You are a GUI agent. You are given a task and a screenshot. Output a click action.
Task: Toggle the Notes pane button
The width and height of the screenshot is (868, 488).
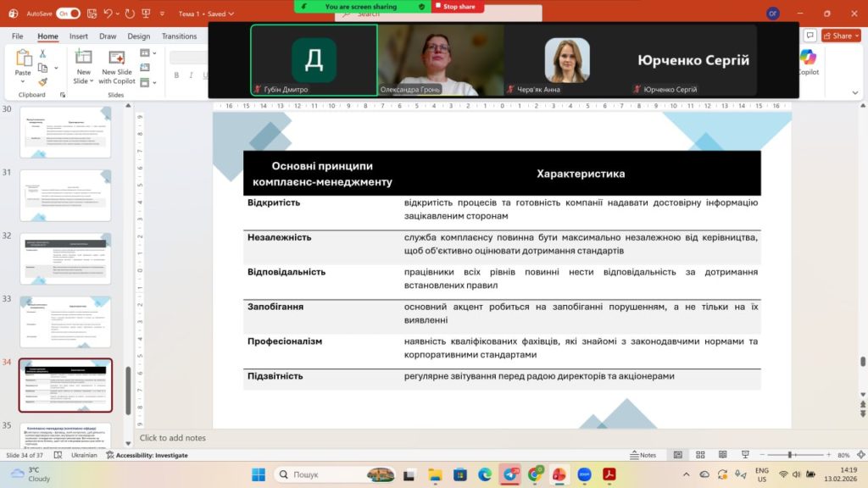(x=643, y=455)
